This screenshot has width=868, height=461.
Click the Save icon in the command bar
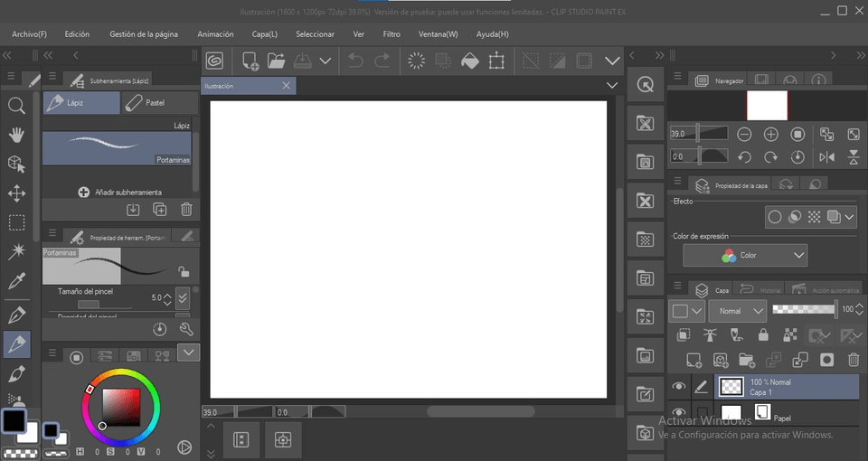(x=302, y=61)
